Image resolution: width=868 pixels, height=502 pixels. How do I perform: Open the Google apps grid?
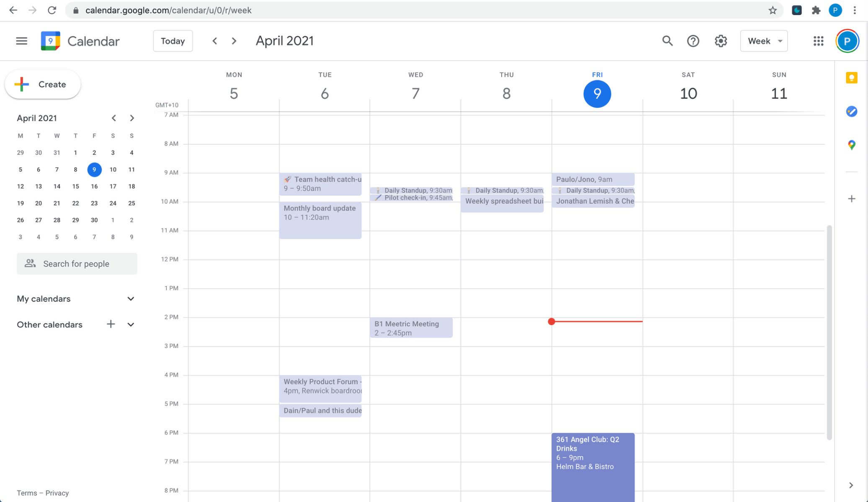[818, 41]
